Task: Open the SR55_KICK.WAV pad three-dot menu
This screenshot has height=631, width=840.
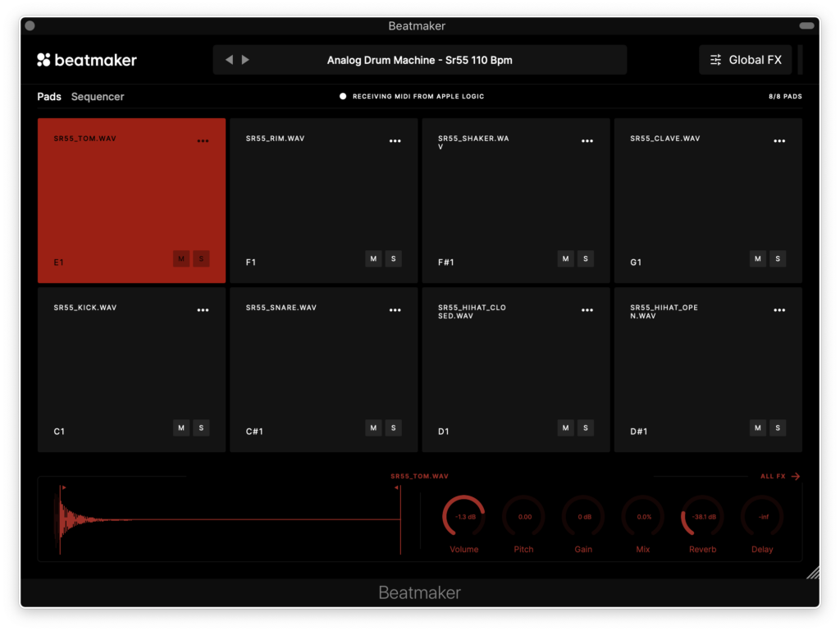Action: click(203, 310)
